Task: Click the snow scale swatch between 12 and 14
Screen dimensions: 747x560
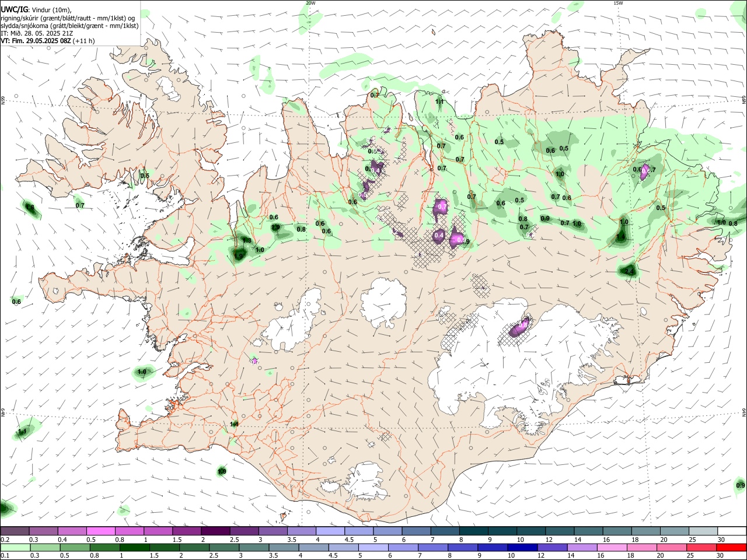Action: pos(559,531)
